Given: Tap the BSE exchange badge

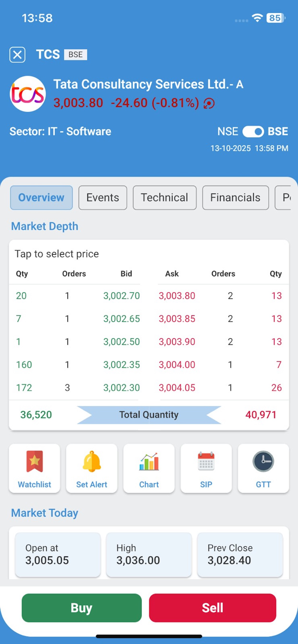Looking at the screenshot, I should tap(75, 55).
